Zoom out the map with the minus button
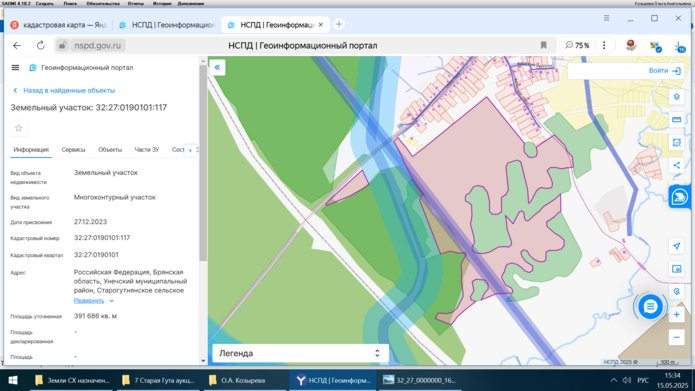Viewport: 695px width, 391px height. [x=676, y=337]
